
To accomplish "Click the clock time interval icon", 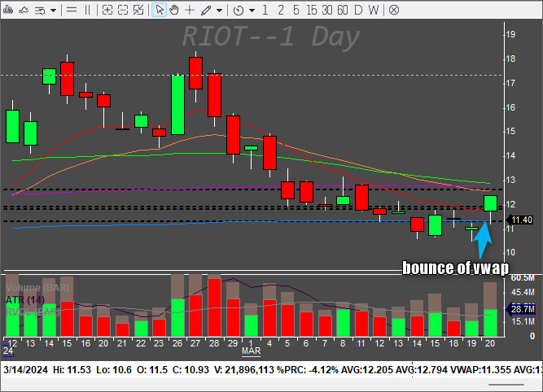I will (239, 11).
